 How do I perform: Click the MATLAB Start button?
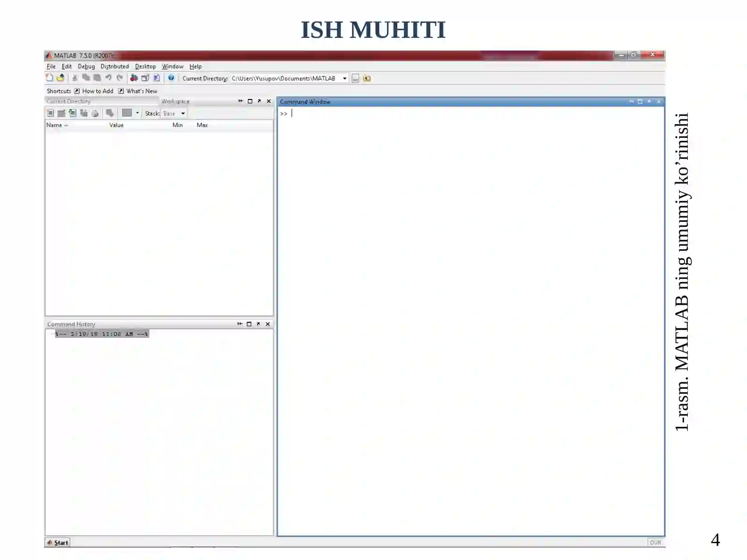pos(57,542)
